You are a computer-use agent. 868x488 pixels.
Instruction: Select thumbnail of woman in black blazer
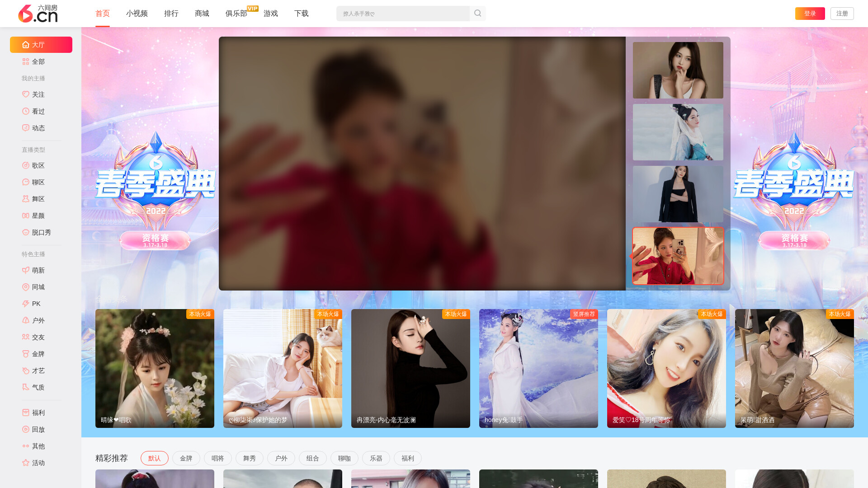[x=678, y=194]
